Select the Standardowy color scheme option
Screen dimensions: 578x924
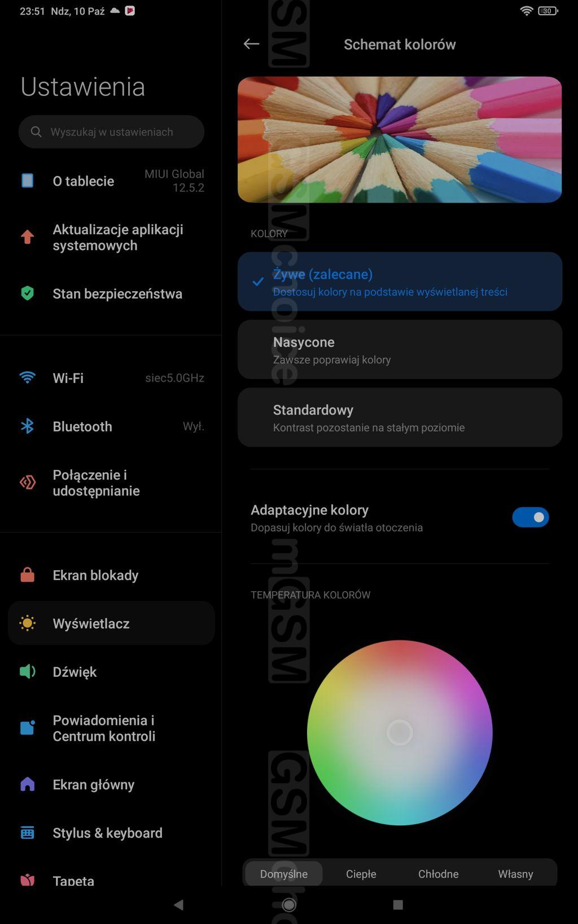click(x=400, y=417)
